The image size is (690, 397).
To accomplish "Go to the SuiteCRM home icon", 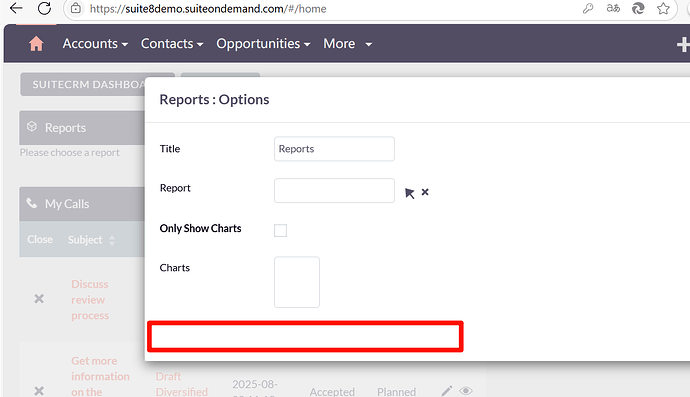I will click(x=36, y=44).
